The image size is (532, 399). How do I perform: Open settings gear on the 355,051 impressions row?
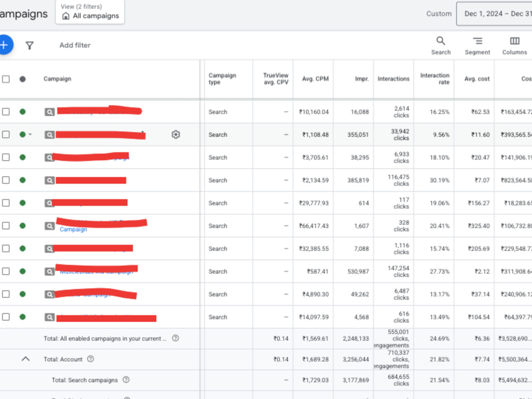(x=176, y=135)
